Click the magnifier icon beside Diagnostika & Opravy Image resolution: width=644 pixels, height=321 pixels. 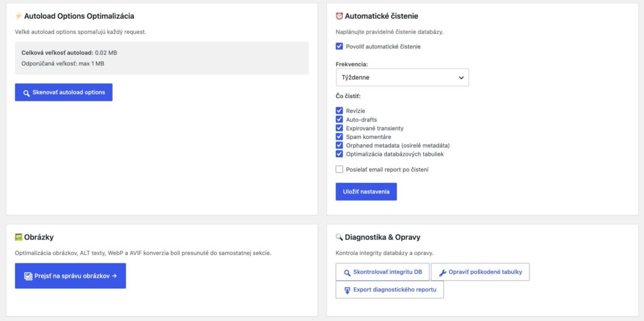tap(339, 237)
